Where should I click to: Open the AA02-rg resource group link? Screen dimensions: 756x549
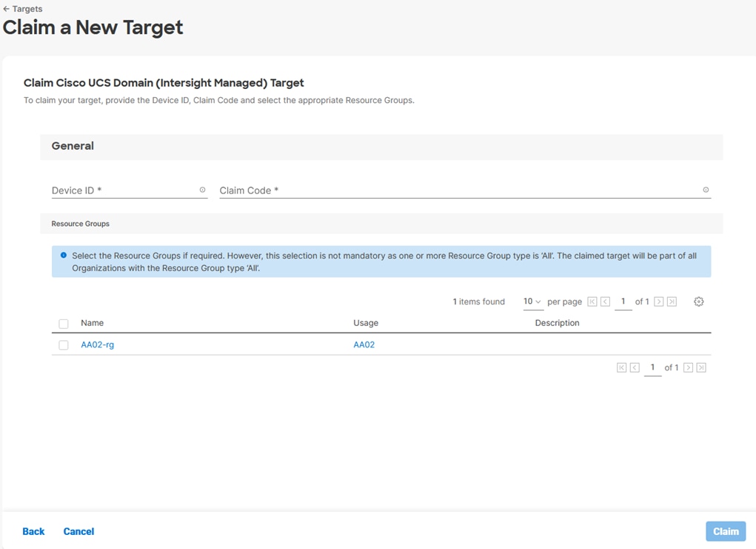tap(98, 345)
